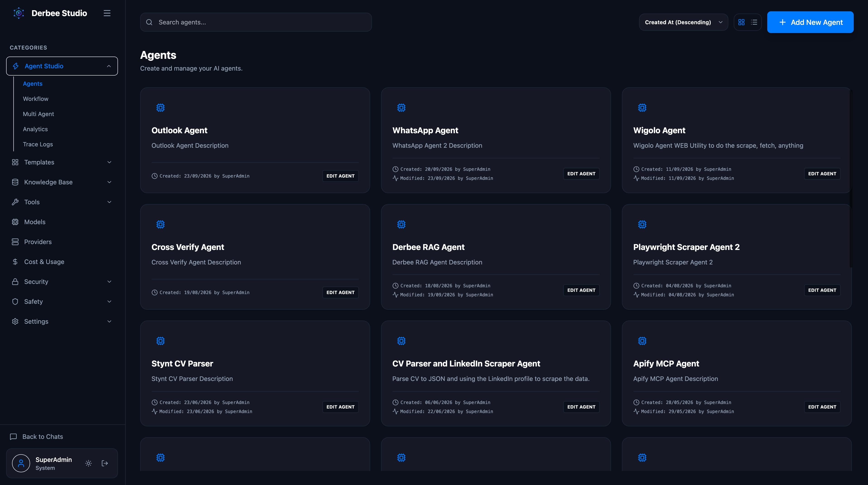Open Agents in the sidebar
This screenshot has height=485, width=868.
pyautogui.click(x=33, y=83)
